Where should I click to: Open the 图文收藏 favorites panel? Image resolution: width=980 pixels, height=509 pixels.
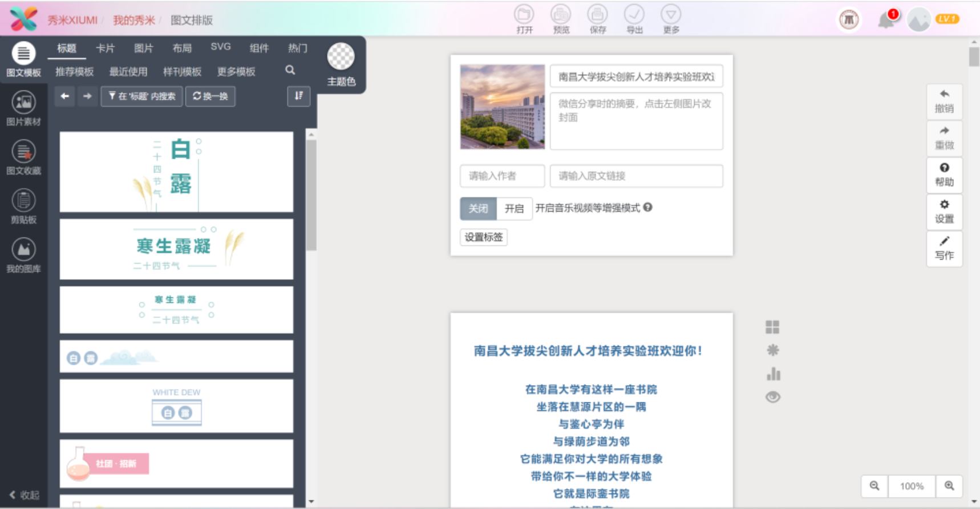pyautogui.click(x=23, y=157)
